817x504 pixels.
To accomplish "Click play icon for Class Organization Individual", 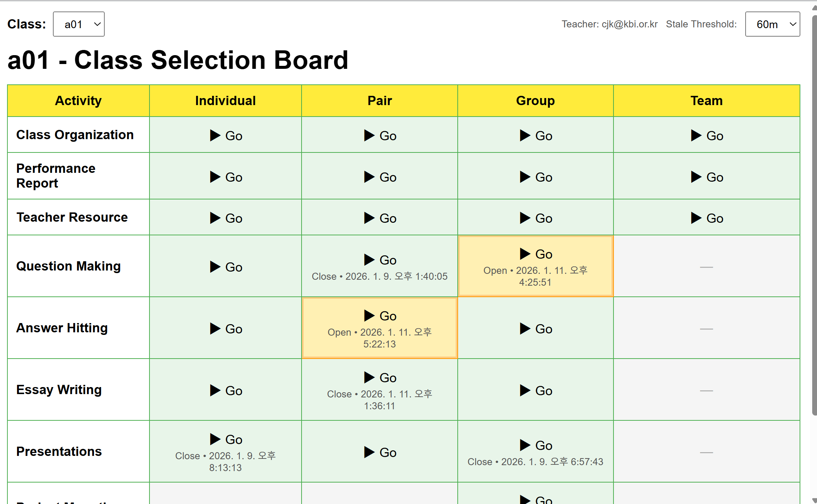I will coord(215,135).
